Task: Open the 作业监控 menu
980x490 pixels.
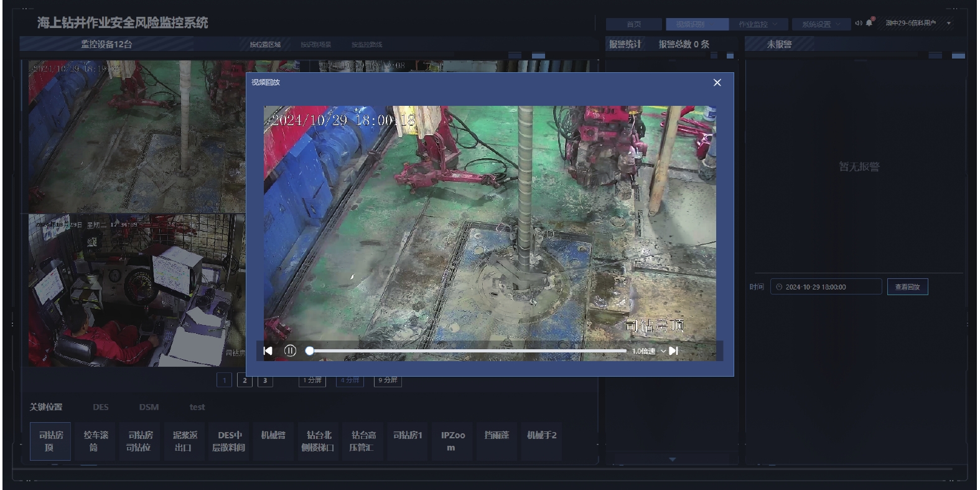Action: tap(758, 24)
